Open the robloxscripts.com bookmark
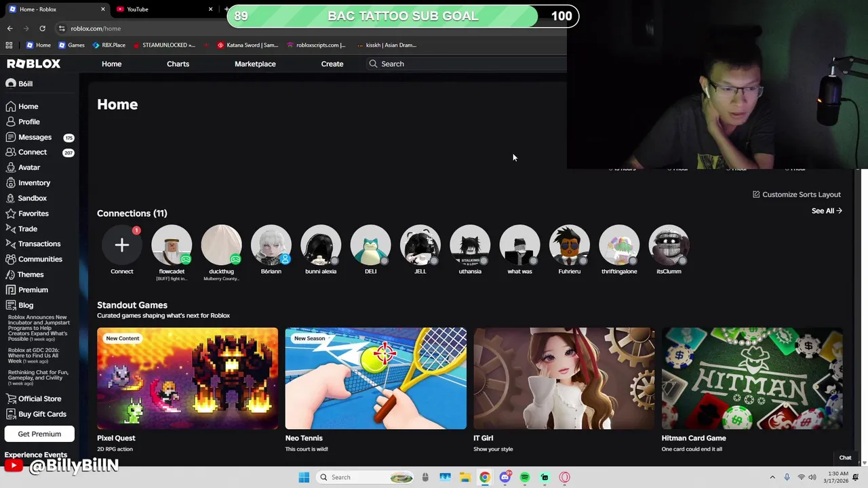 click(x=316, y=45)
